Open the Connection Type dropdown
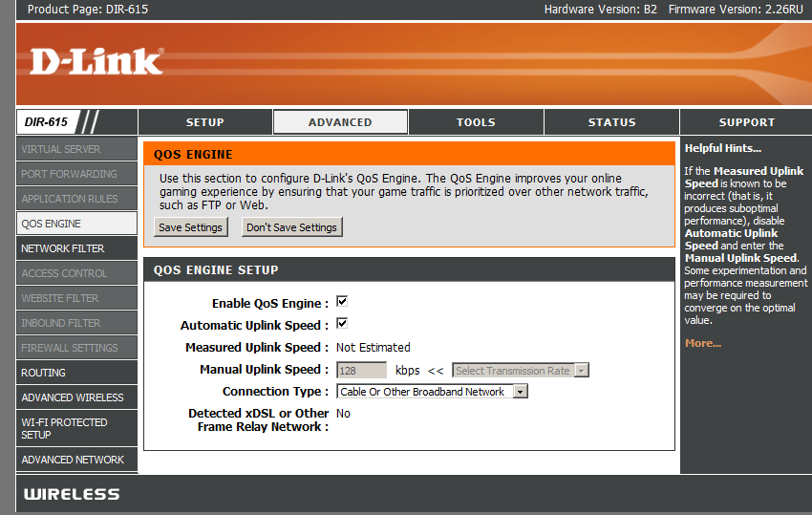 click(x=432, y=392)
